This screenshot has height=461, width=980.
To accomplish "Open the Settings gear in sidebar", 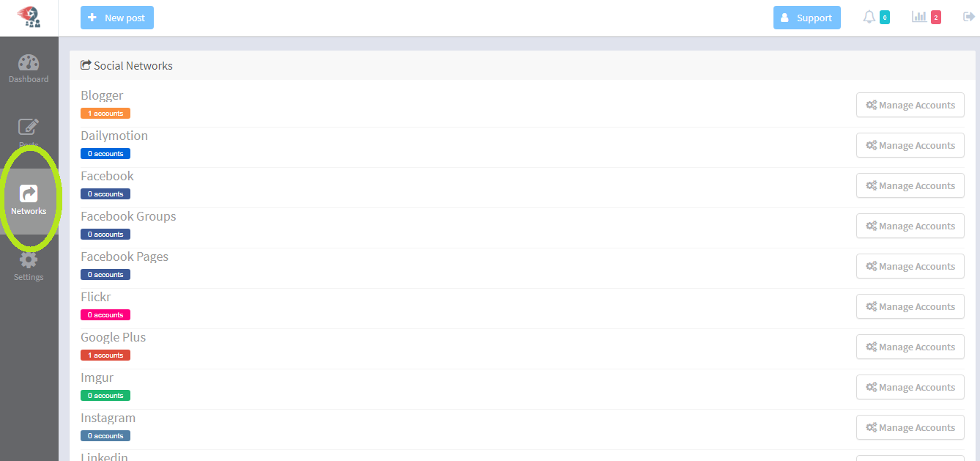I will point(29,265).
